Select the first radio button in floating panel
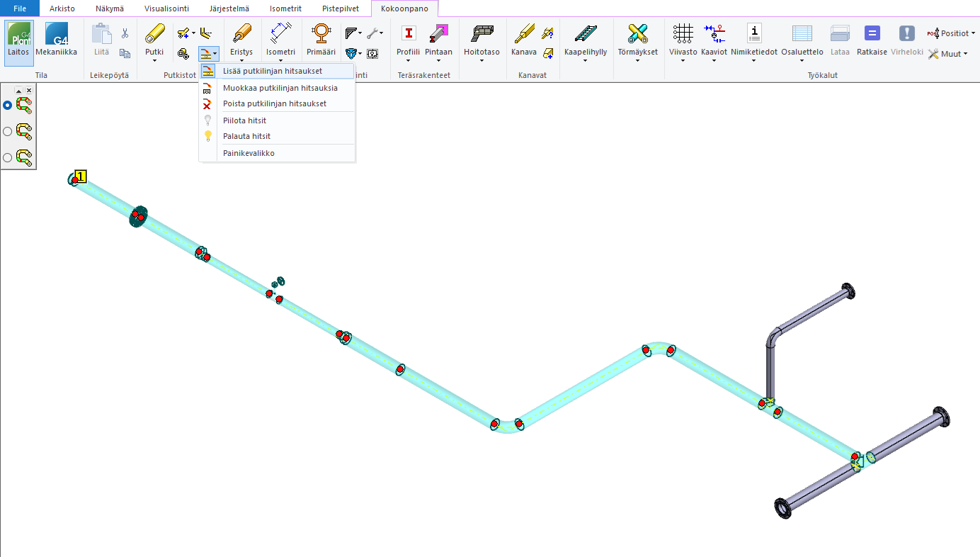This screenshot has height=557, width=980. (8, 105)
